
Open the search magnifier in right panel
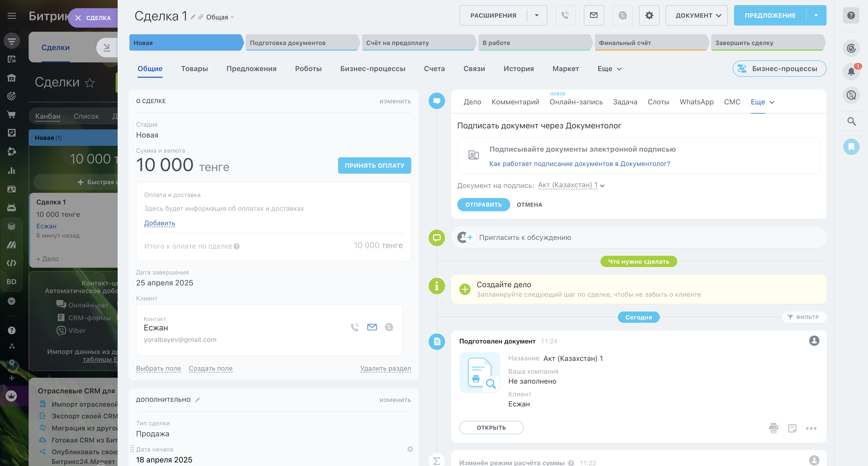click(x=851, y=121)
